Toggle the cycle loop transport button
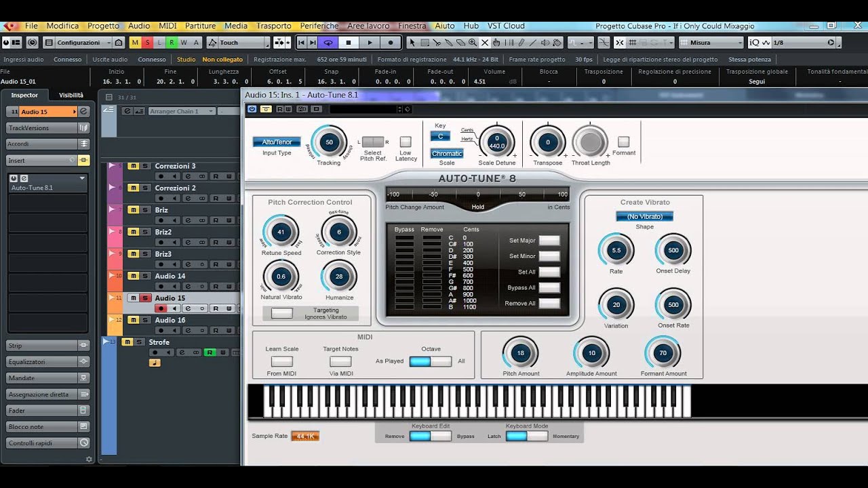868x488 pixels. coord(328,42)
